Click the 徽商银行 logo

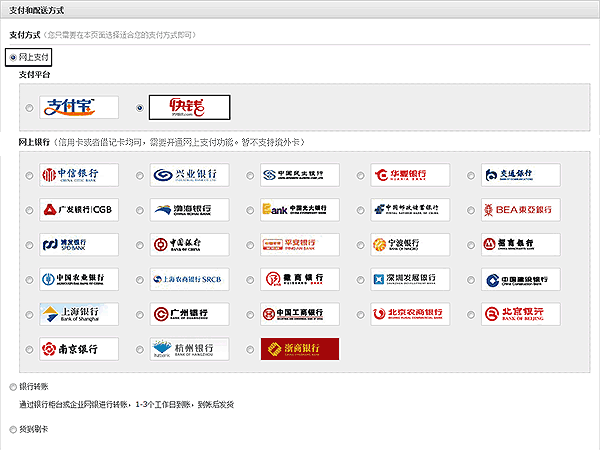coord(300,279)
